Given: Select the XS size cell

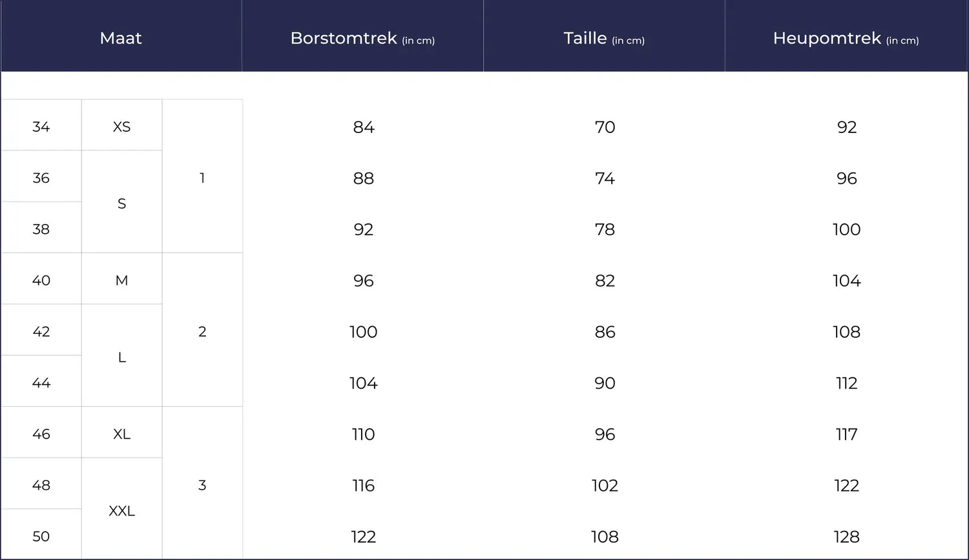Looking at the screenshot, I should click(121, 127).
